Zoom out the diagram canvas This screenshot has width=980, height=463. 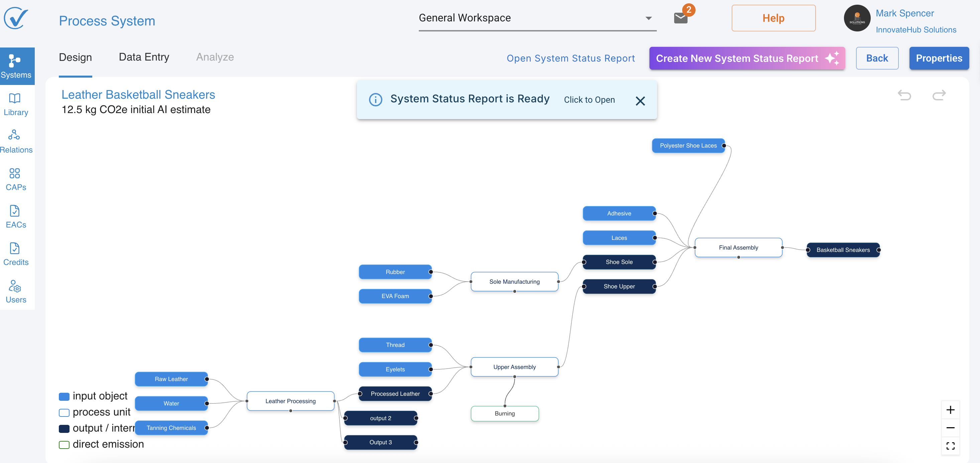coord(950,428)
